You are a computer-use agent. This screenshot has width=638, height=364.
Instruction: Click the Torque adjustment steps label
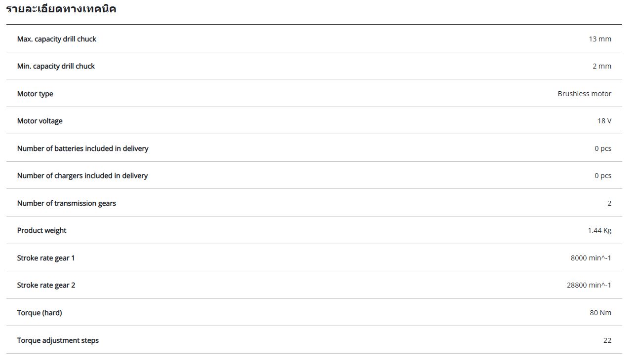(x=58, y=340)
